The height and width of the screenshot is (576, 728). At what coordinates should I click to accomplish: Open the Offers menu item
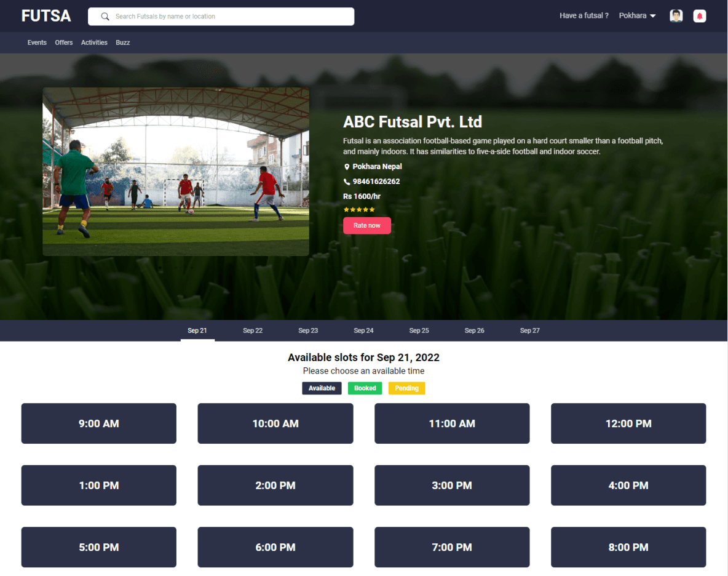click(x=64, y=42)
